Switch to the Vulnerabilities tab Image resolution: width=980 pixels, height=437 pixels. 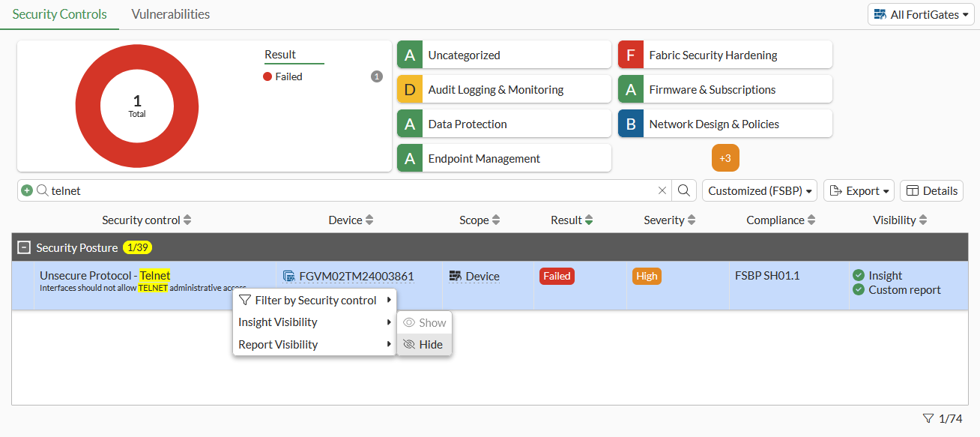click(x=170, y=14)
